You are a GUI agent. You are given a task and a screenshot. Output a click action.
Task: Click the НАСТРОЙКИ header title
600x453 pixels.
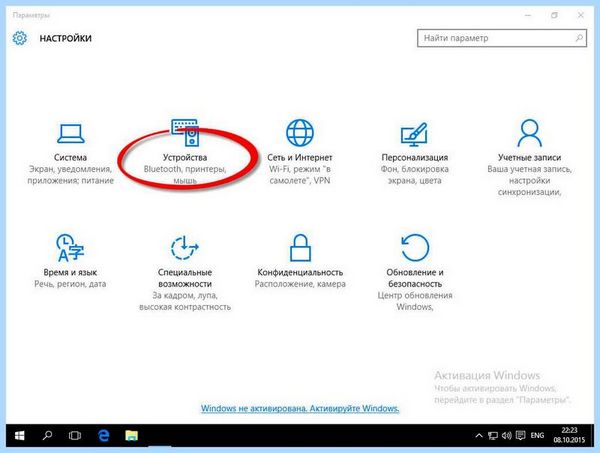coord(65,38)
